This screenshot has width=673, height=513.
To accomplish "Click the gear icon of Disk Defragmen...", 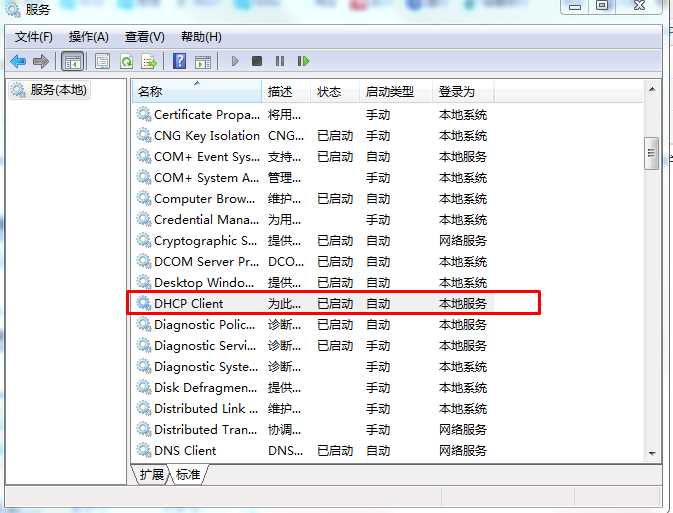I will [x=144, y=387].
